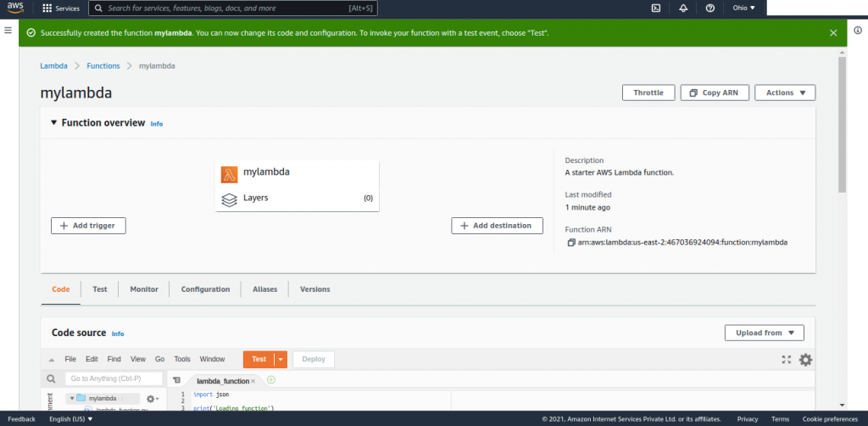Collapse the editor menu bar arrow

(51, 360)
